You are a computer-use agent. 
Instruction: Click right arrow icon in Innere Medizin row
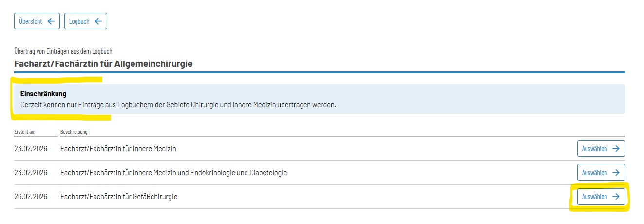pyautogui.click(x=616, y=149)
